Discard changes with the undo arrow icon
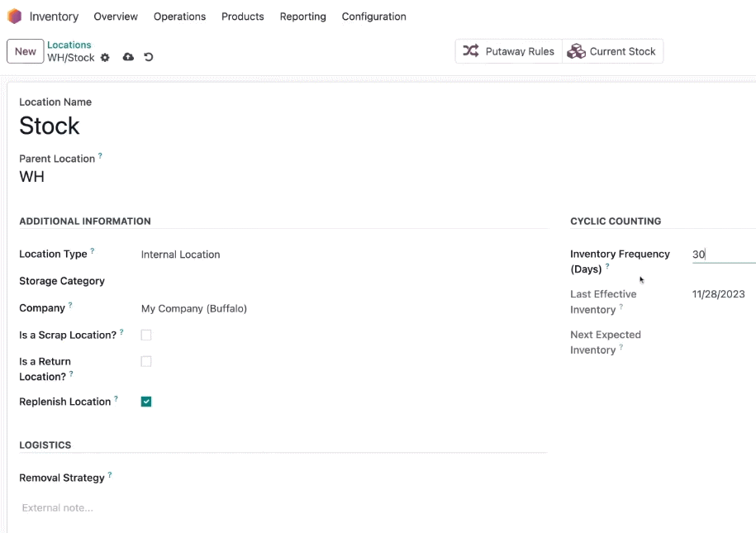The height and width of the screenshot is (533, 756). pyautogui.click(x=149, y=57)
